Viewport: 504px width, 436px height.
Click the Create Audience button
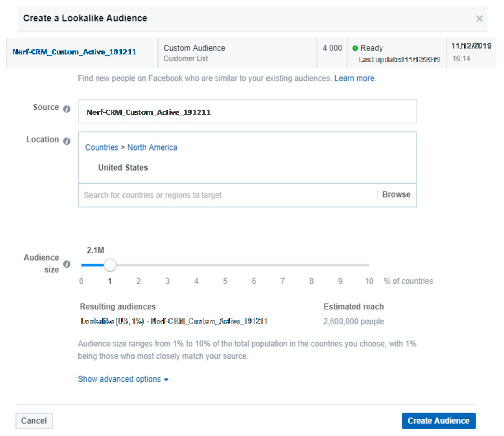click(x=438, y=421)
